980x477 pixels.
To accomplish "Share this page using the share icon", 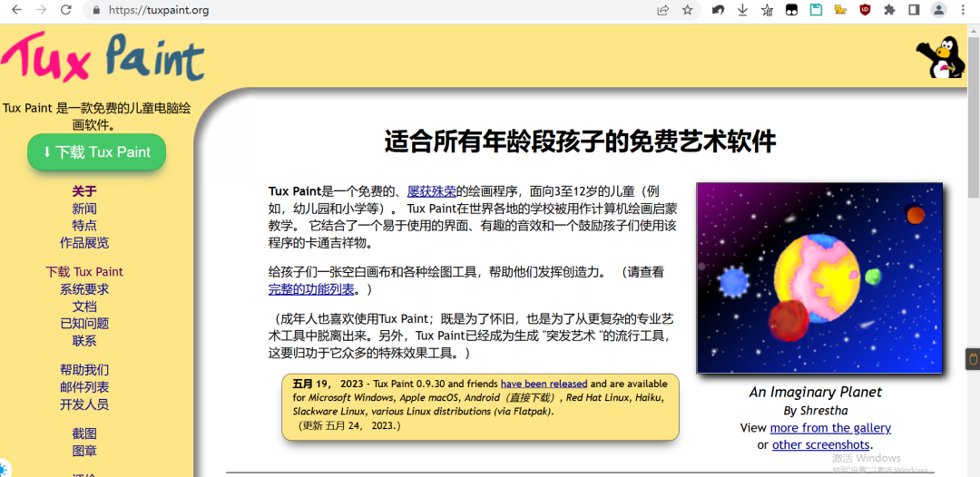I will [x=662, y=10].
